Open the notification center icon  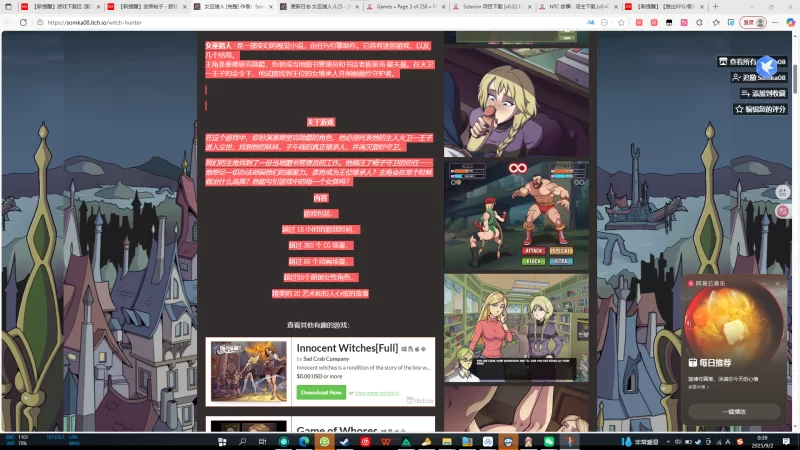pos(787,442)
